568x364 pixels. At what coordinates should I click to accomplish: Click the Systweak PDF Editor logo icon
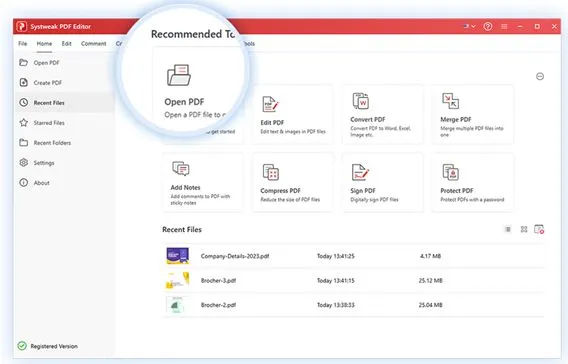click(x=21, y=26)
